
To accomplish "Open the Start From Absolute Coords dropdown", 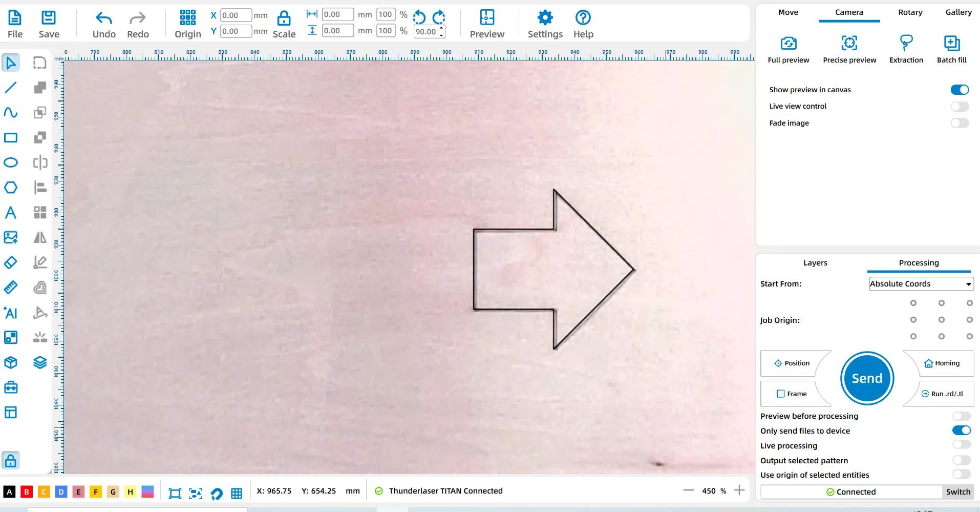I will [x=921, y=284].
